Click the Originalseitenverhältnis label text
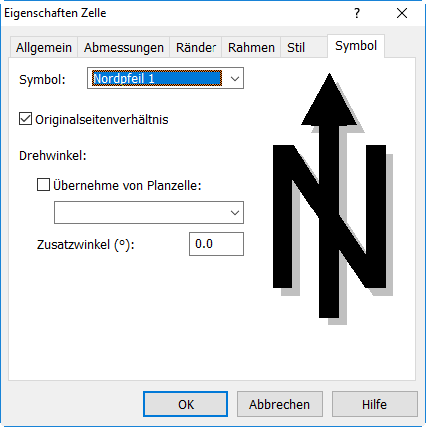This screenshot has width=426, height=427. point(102,119)
